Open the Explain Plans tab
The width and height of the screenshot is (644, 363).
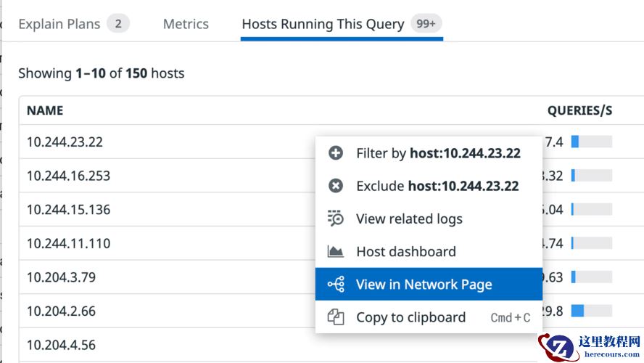[59, 24]
